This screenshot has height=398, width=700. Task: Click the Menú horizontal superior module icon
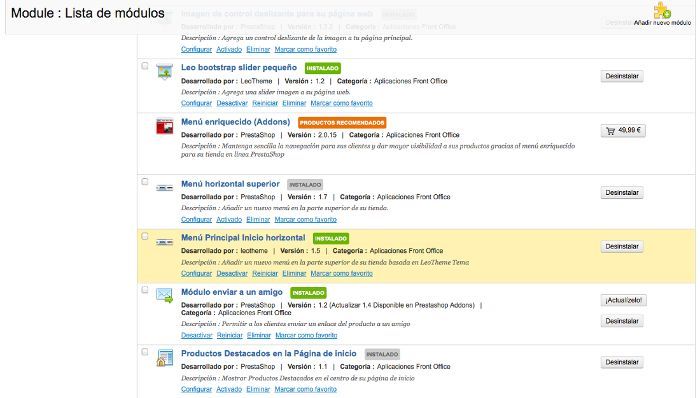point(164,188)
